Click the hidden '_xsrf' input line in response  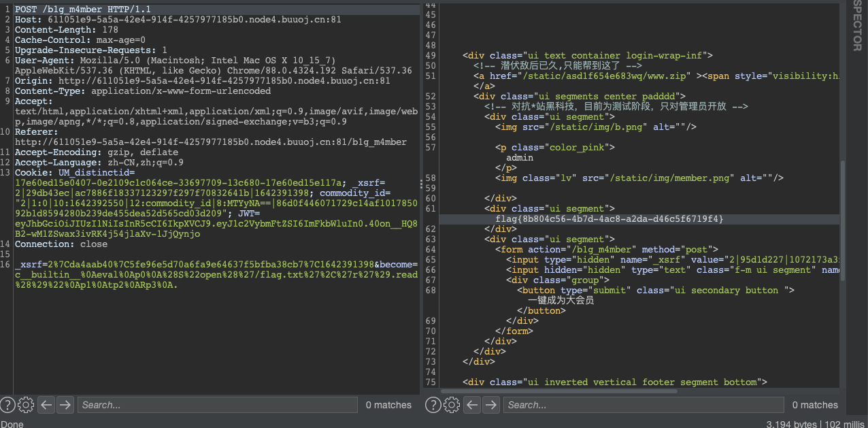673,260
